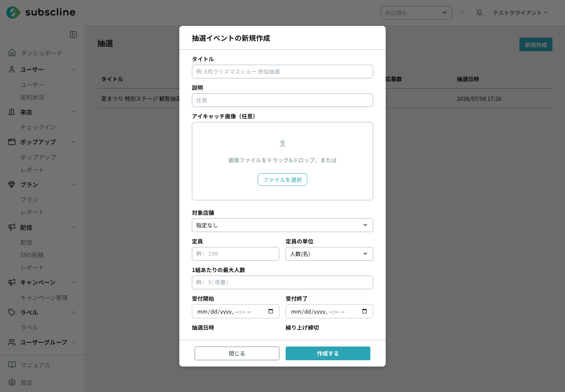The width and height of the screenshot is (565, 392).
Task: Go to ダッシュボード in sidebar
Action: point(41,53)
